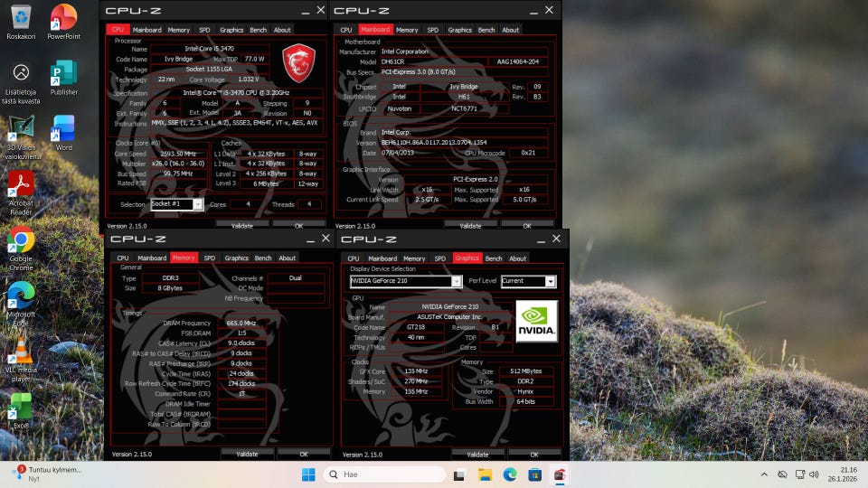Open the Word desktop shortcut

[63, 134]
